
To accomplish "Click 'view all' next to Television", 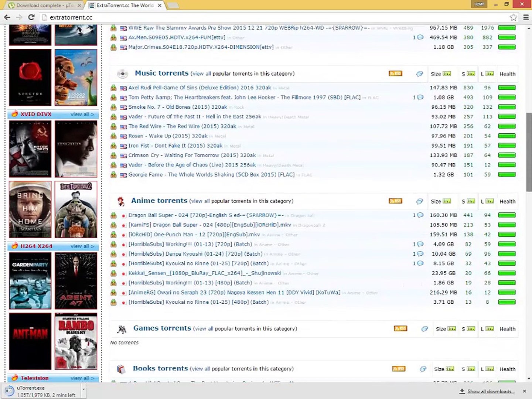I will [82, 378].
